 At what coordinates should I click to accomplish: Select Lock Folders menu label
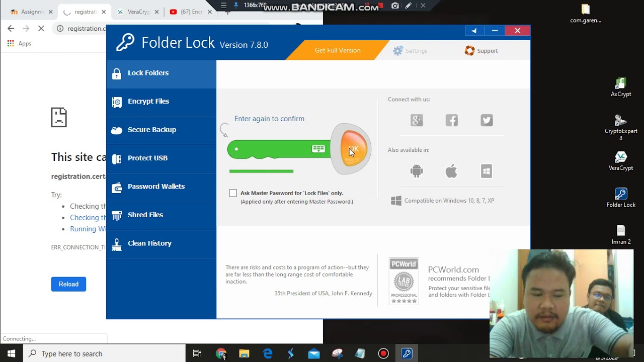[x=148, y=73]
